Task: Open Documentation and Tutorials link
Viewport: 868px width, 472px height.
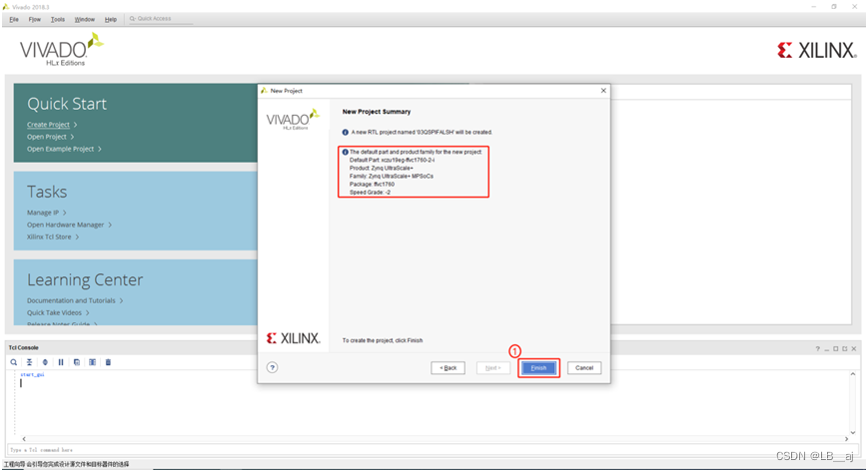Action: (x=71, y=300)
